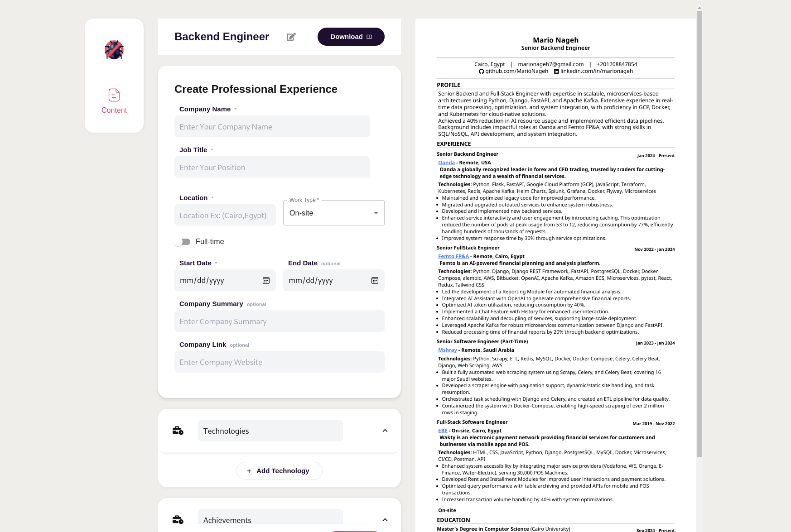The height and width of the screenshot is (532, 791).
Task: Collapse the Technologies section chevron
Action: point(385,431)
